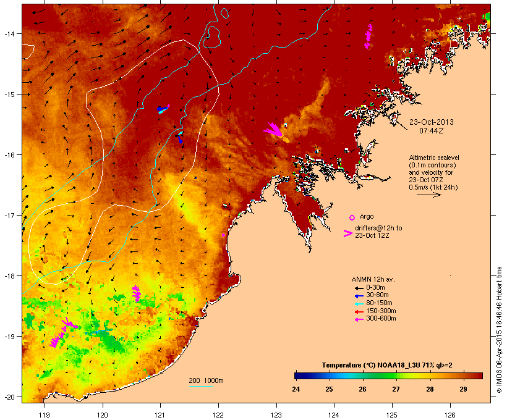Click the longitude label 119
The image size is (507, 420).
(45, 415)
